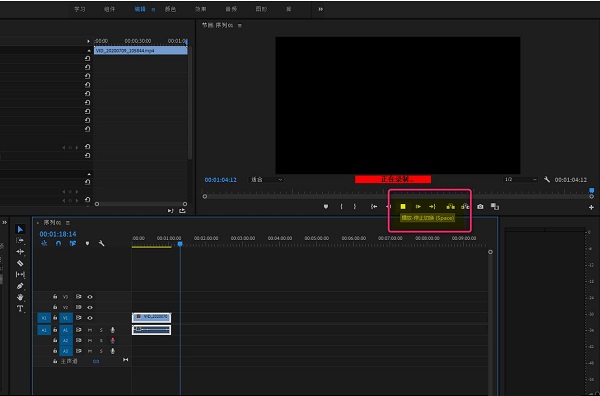Open the program monitor panel menu

point(240,26)
